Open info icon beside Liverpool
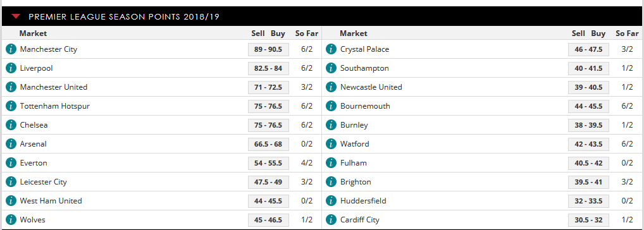Image resolution: width=644 pixels, height=230 pixels. 11,68
